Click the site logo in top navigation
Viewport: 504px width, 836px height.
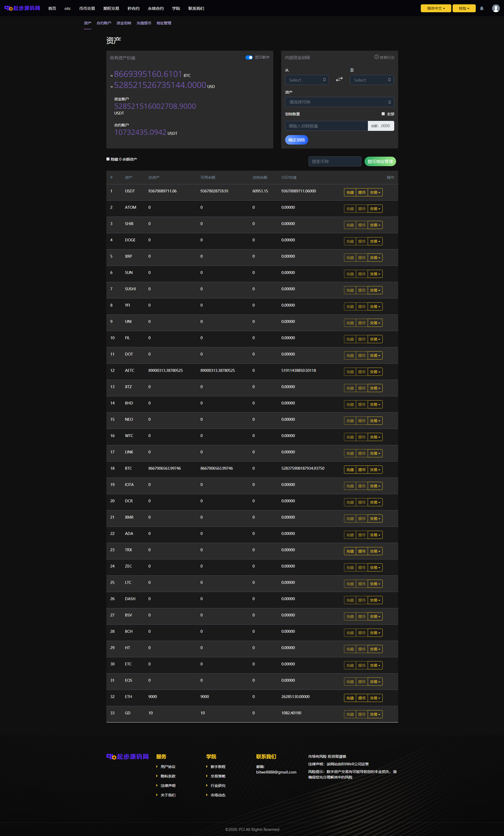click(22, 8)
